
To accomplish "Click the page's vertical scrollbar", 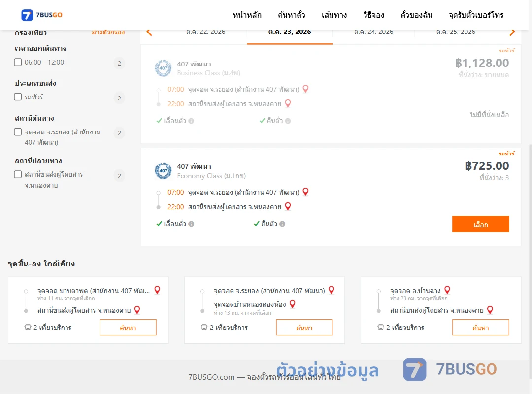I will [531, 262].
